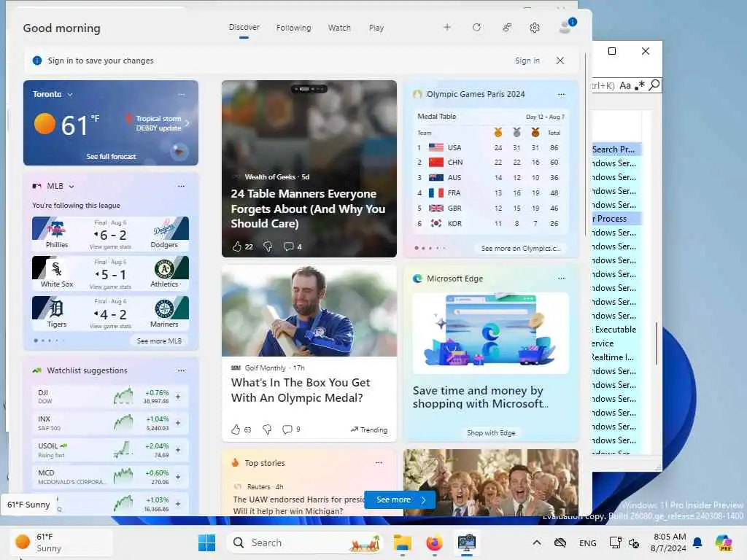Image resolution: width=747 pixels, height=560 pixels.
Task: Open the account profile avatar
Action: (566, 27)
